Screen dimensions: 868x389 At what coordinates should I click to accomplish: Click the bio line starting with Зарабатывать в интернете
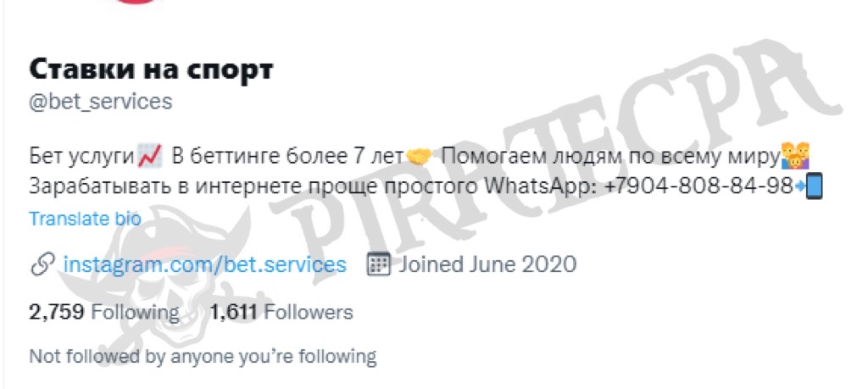click(x=426, y=187)
